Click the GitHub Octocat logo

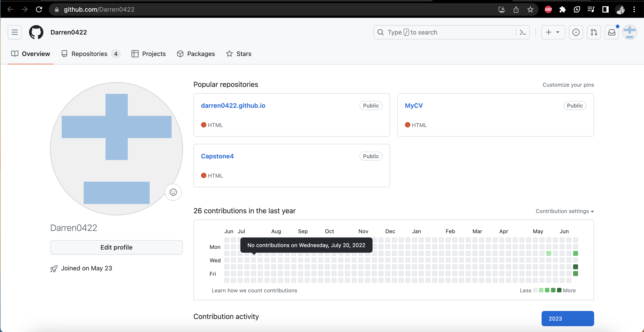[36, 32]
